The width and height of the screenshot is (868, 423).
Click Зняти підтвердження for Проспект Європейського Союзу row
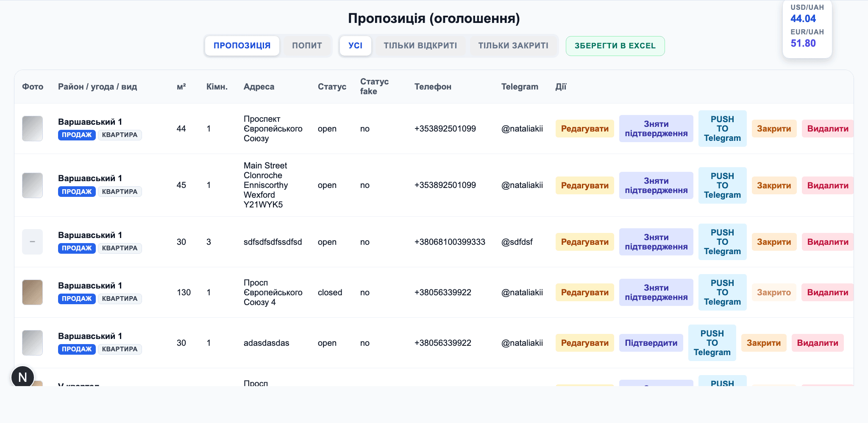pyautogui.click(x=656, y=129)
